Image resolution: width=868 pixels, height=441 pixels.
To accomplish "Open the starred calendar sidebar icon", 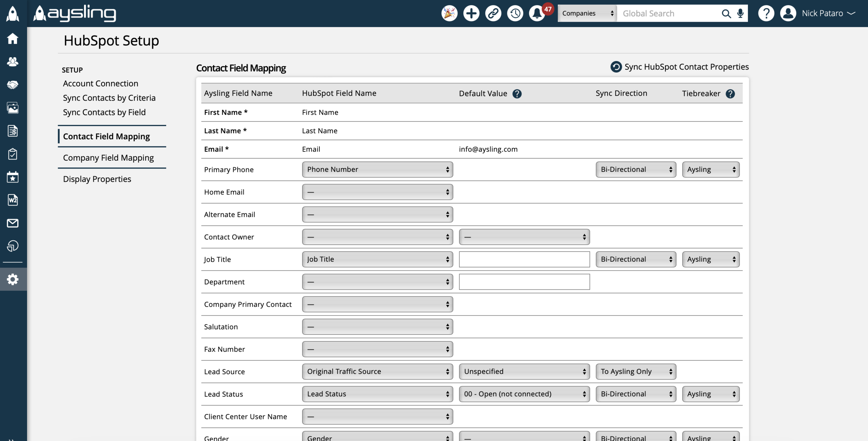I will pos(13,177).
